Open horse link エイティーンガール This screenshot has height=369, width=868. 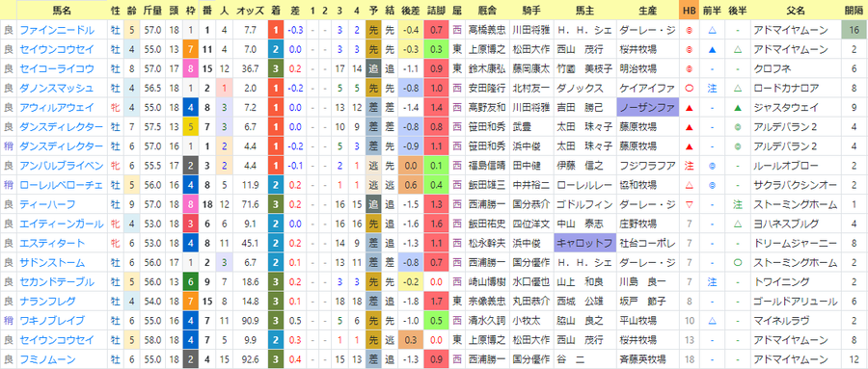click(x=62, y=224)
